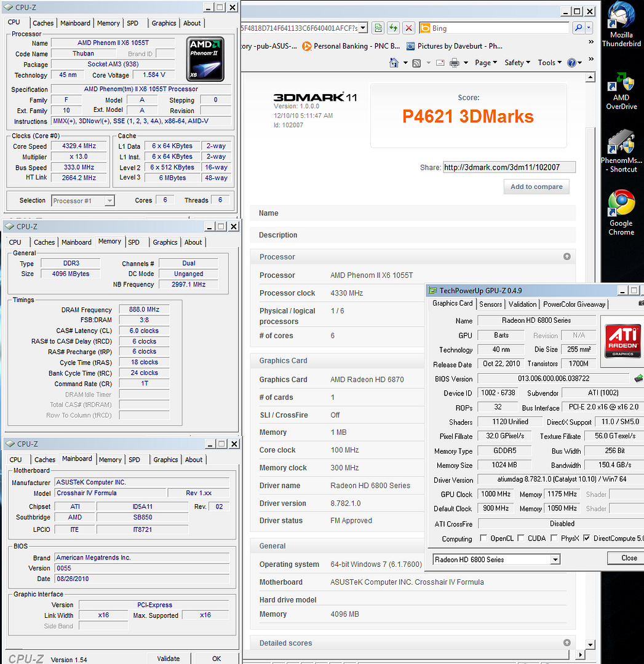Click the AMD Radeon HD 6870 graphics card value
This screenshot has width=644, height=664.
pyautogui.click(x=367, y=379)
